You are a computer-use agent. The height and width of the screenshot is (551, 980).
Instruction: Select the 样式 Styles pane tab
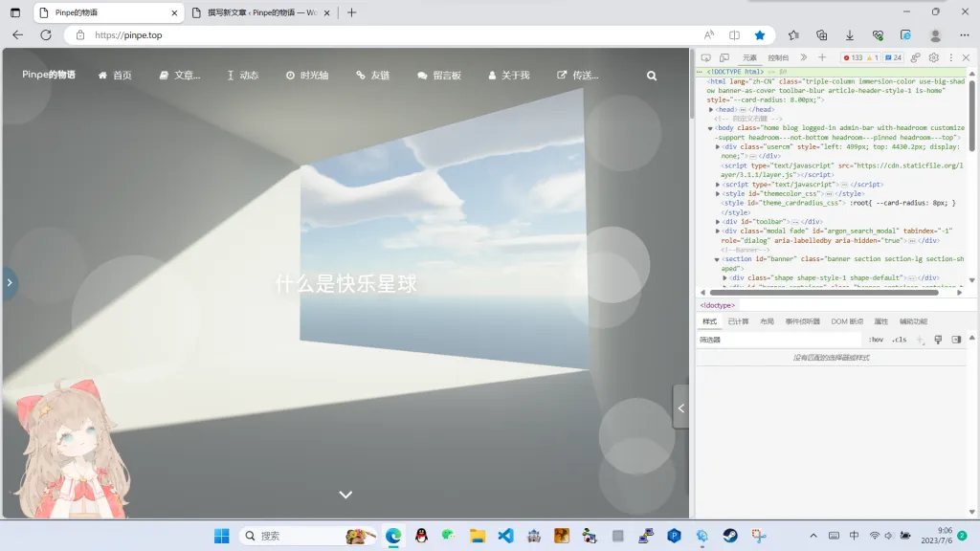click(709, 321)
